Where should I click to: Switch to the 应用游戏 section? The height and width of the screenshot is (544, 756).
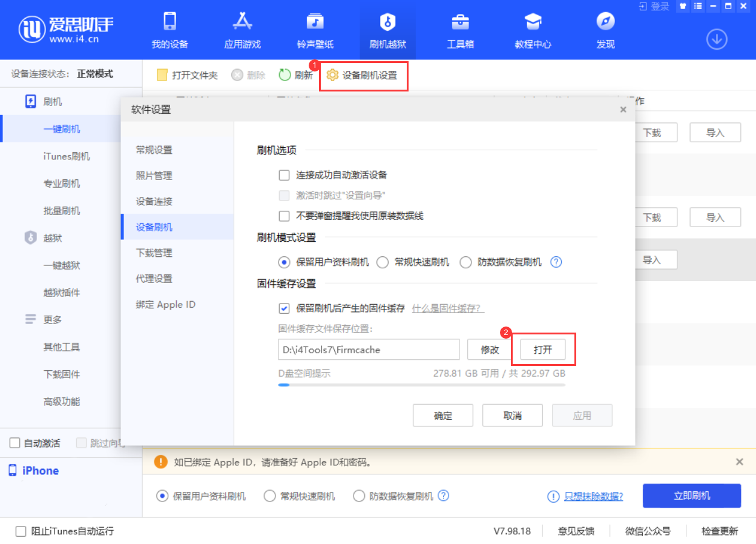click(242, 29)
